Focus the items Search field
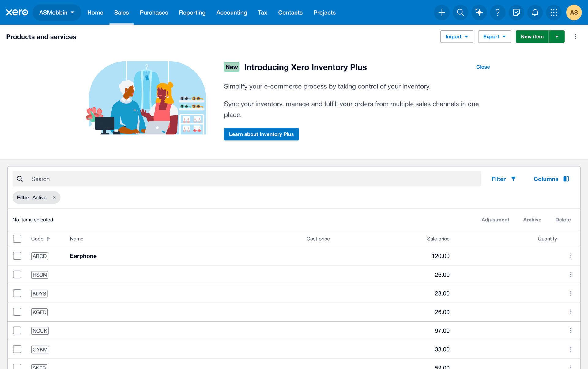This screenshot has height=369, width=588. pyautogui.click(x=246, y=179)
